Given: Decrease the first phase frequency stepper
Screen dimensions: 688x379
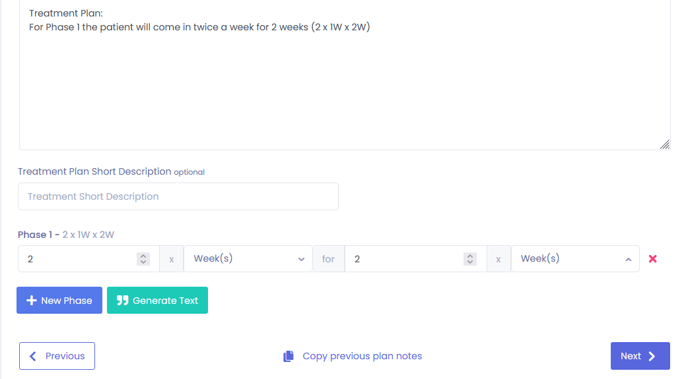Looking at the screenshot, I should click(x=143, y=262).
